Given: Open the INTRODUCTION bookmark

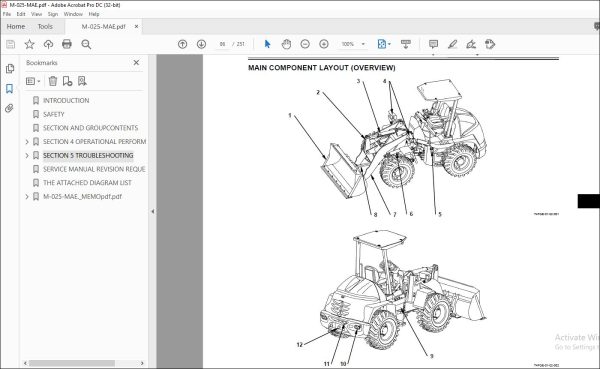Looking at the screenshot, I should click(x=66, y=100).
